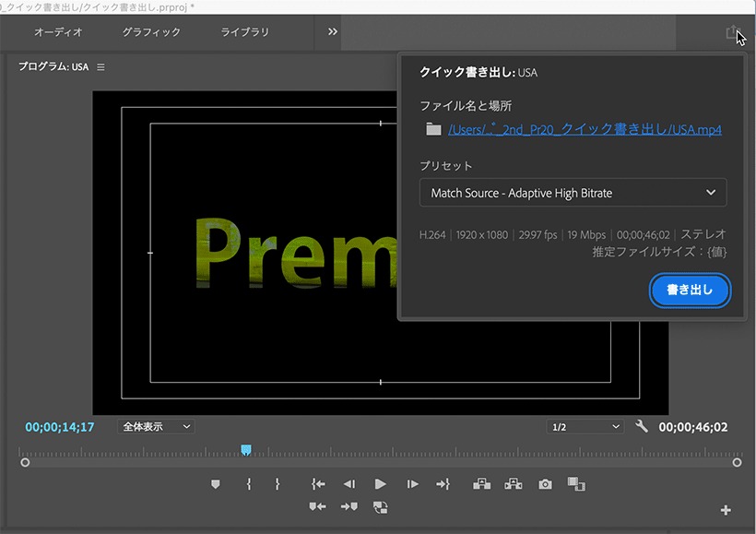The height and width of the screenshot is (534, 756).
Task: Add a marker with the marker icon
Action: click(x=216, y=484)
